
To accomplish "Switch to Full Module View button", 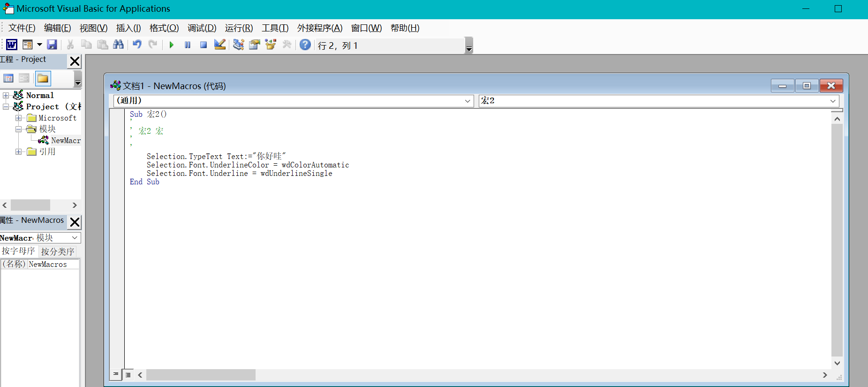I will tap(128, 374).
